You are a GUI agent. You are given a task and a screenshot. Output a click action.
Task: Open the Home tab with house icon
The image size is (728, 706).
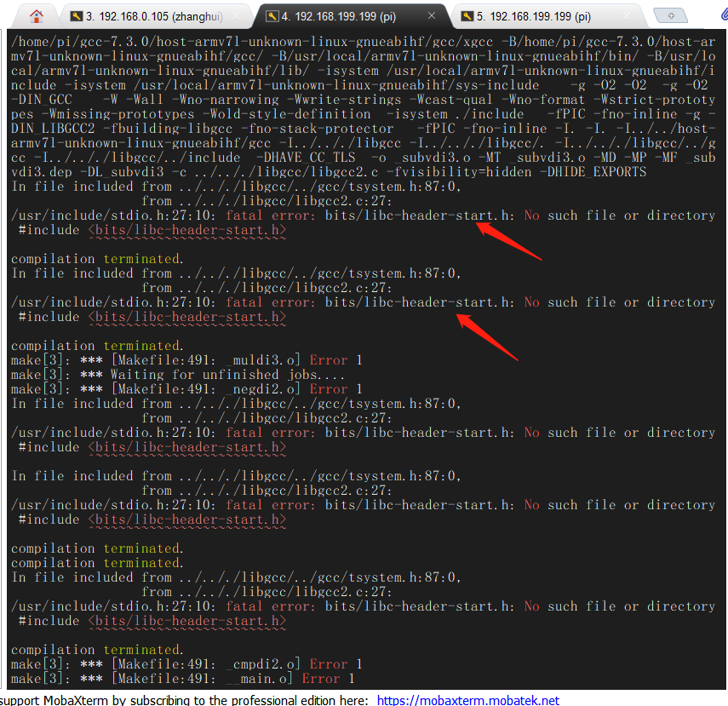pos(37,16)
